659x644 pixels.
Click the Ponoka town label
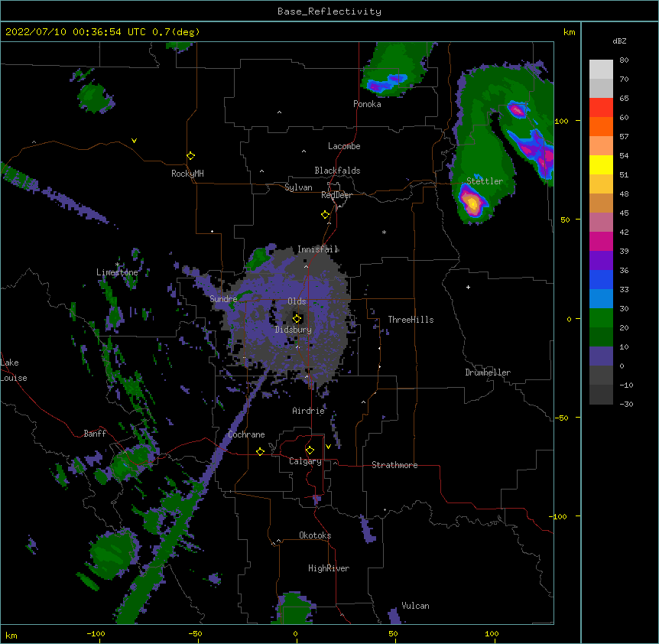tap(367, 104)
